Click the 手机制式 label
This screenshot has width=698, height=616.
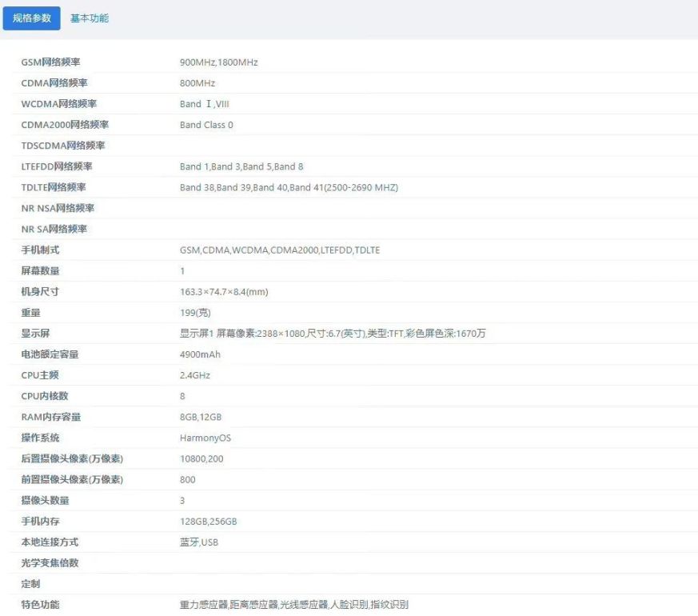point(40,250)
